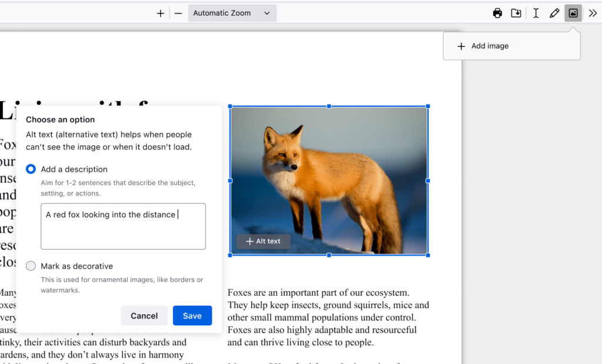Click the highlighted image editing tool
The image size is (602, 364).
coord(573,12)
